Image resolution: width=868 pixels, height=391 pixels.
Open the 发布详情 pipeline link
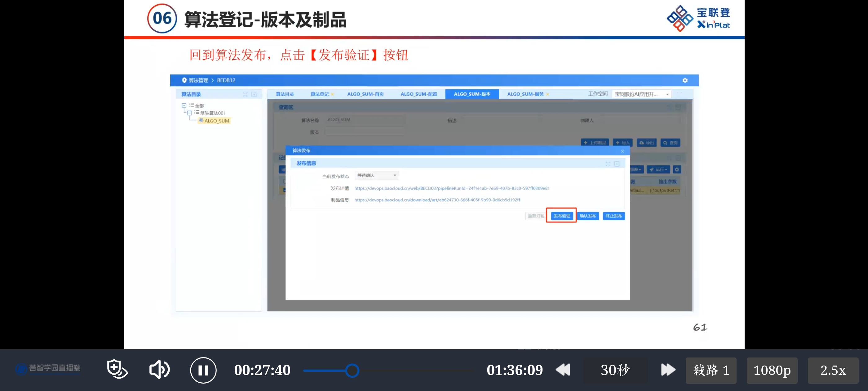(x=452, y=188)
